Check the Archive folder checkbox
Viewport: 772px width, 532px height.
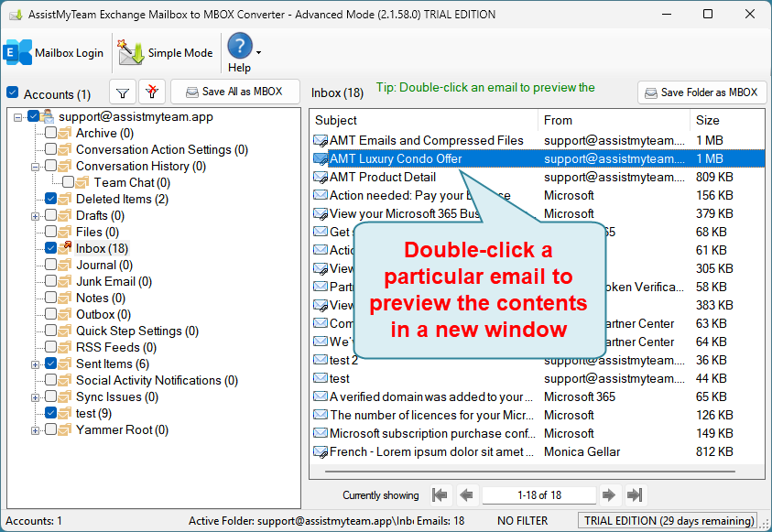click(51, 133)
